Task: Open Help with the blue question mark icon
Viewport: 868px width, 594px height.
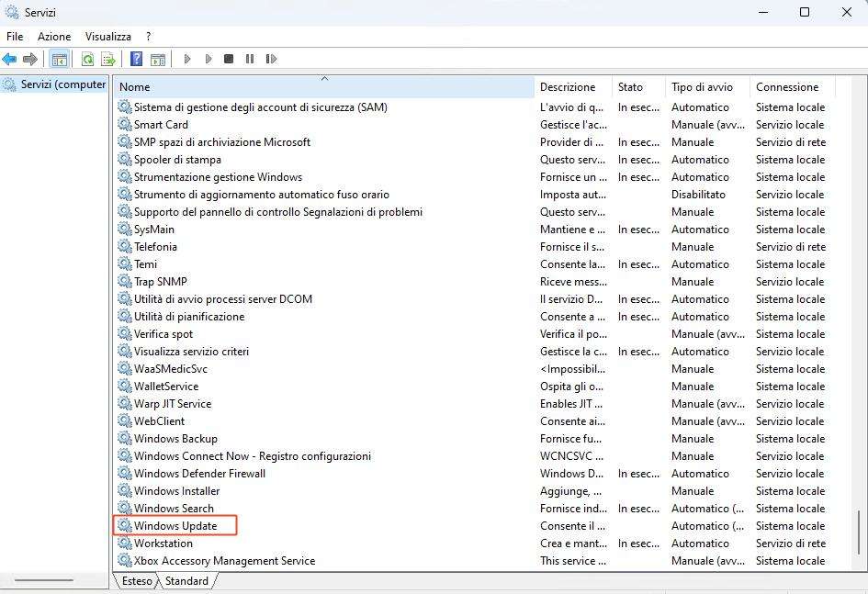Action: pos(136,59)
